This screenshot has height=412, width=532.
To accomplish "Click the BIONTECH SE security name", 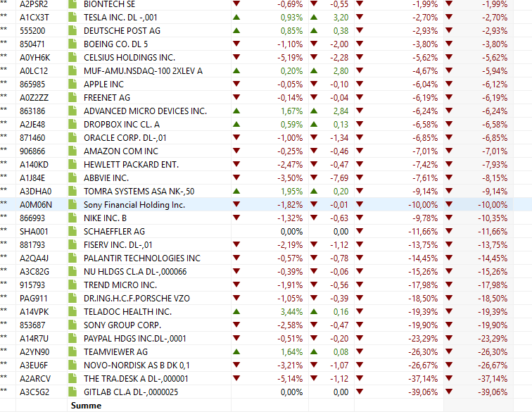I will [109, 4].
